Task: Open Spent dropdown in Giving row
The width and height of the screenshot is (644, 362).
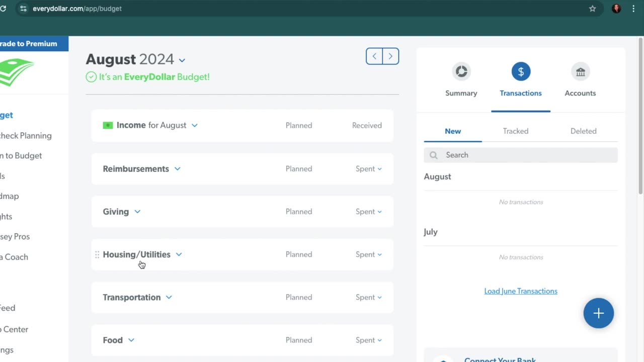Action: (369, 212)
